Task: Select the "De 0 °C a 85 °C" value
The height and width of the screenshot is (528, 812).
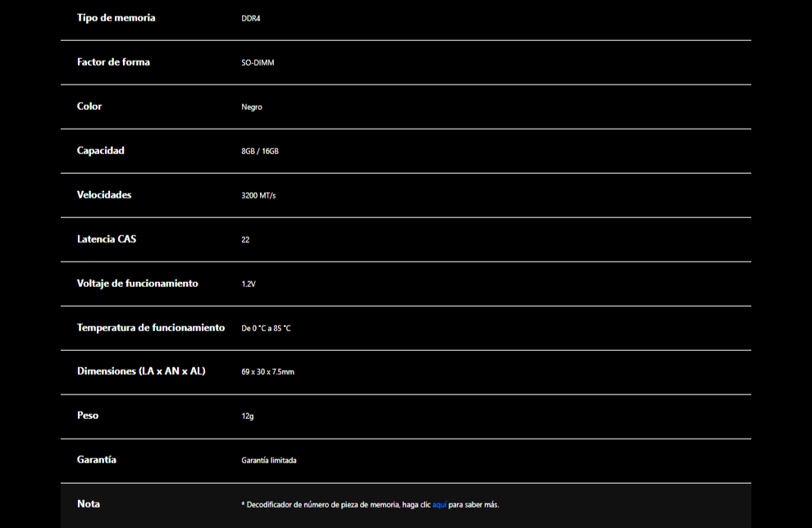Action: coord(266,329)
